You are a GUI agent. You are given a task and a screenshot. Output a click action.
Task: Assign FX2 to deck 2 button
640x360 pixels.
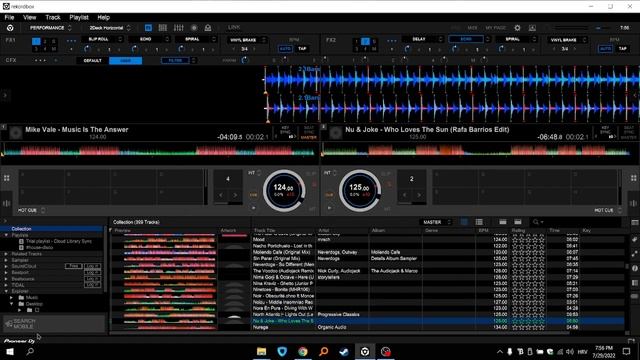point(365,41)
